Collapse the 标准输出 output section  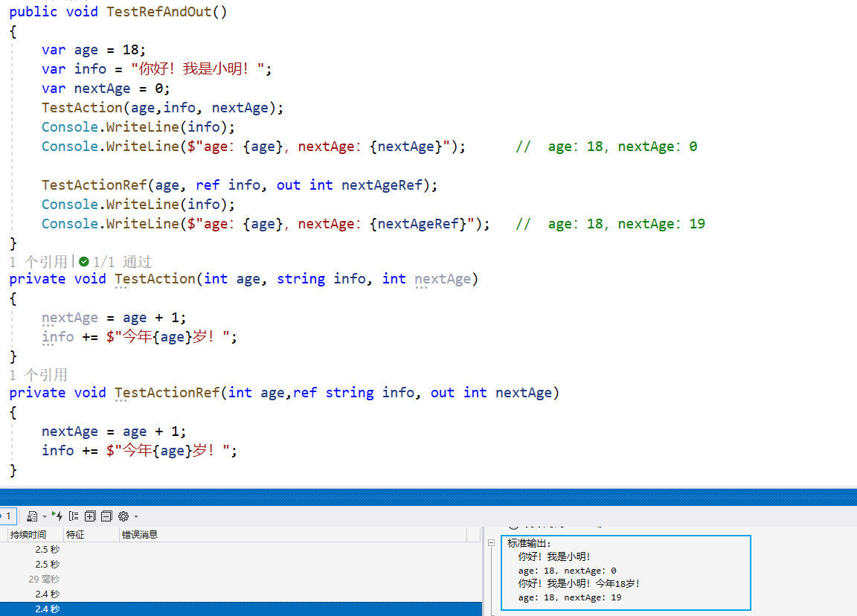[x=491, y=544]
